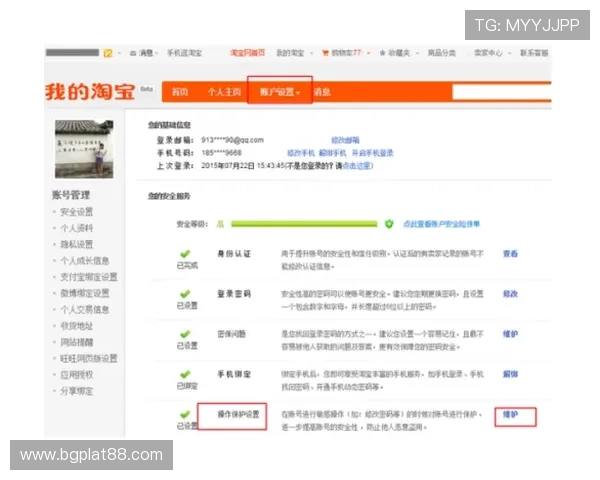Click the search input field in orange bar
The height and width of the screenshot is (480, 600).
(x=501, y=92)
